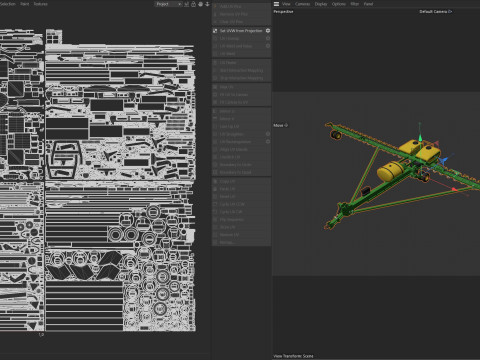Click the large yellow tank on the model

(x=391, y=171)
